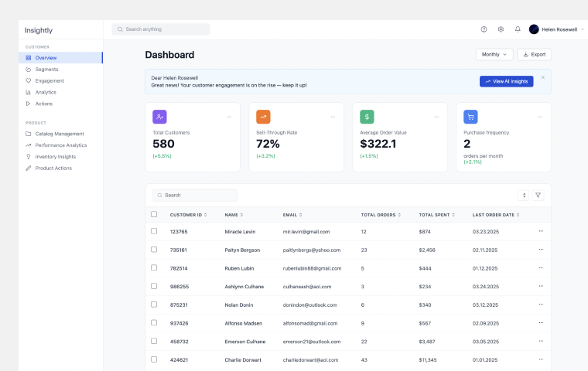Click the Export button
Image resolution: width=588 pixels, height=371 pixels.
[x=534, y=55]
